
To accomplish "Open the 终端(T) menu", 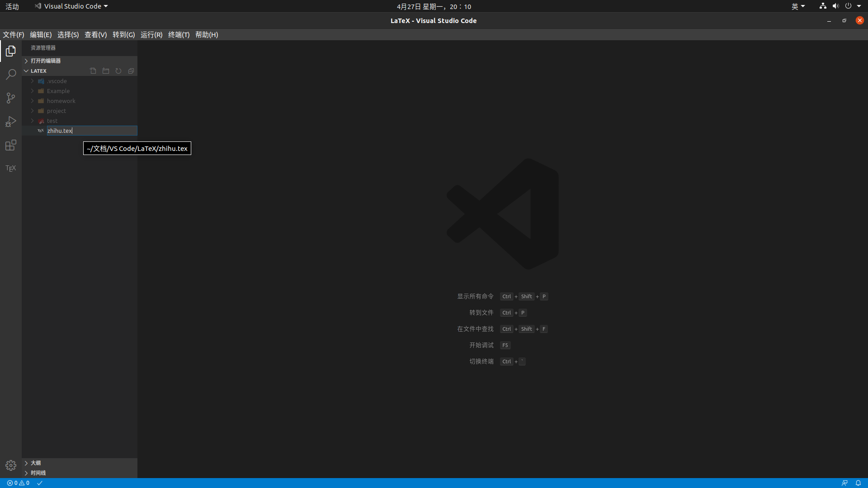I will coord(178,34).
